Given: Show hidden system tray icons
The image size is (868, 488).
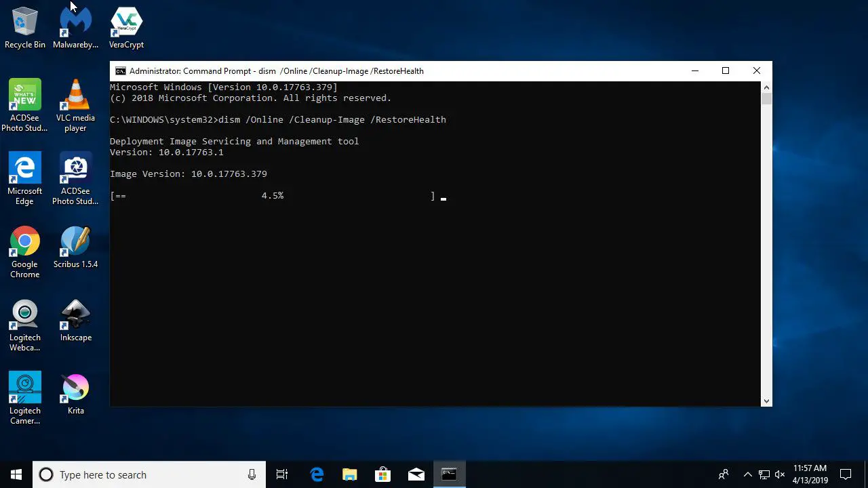Looking at the screenshot, I should (747, 474).
